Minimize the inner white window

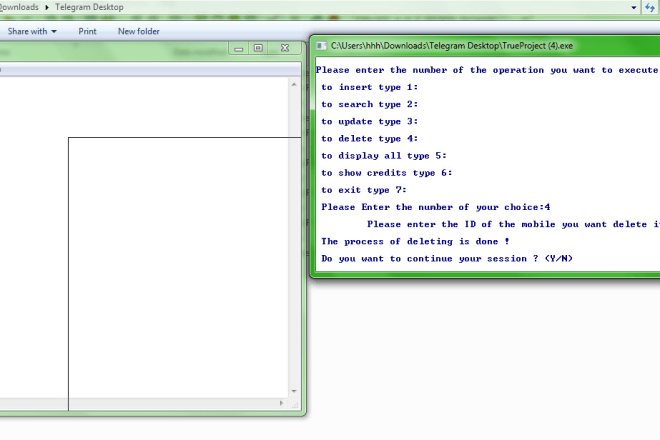coord(239,48)
